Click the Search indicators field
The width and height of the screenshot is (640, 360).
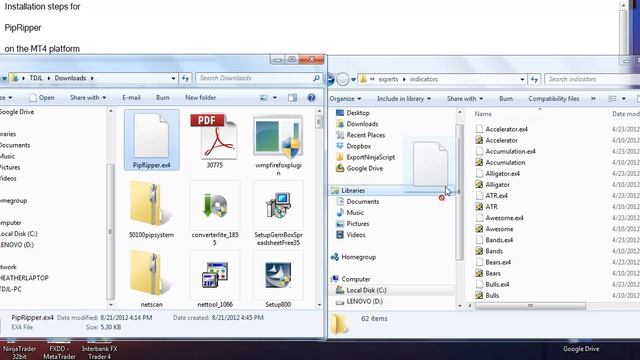click(592, 79)
